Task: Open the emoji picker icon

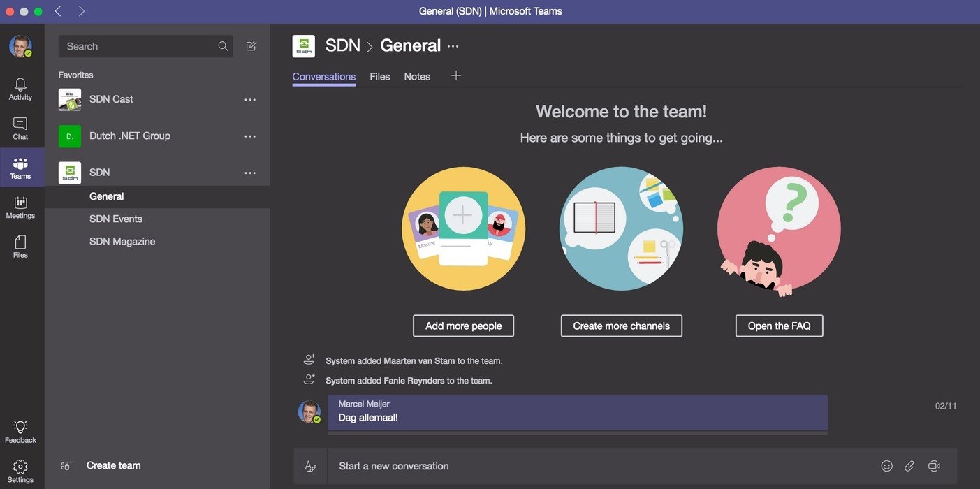Action: pos(887,466)
